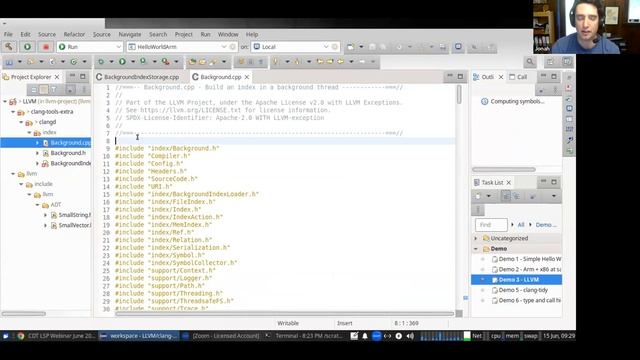Viewport: 640px width, 360px height.
Task: Click the New wizard icon in toolbar
Action: click(x=351, y=47)
